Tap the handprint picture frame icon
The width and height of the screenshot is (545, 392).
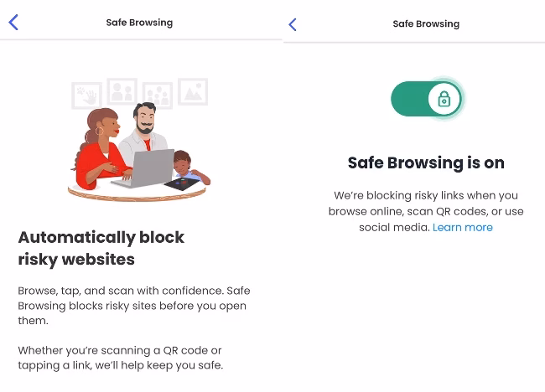[x=86, y=95]
